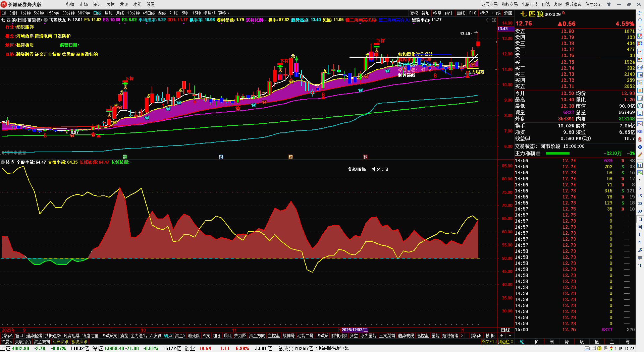This screenshot has width=644, height=352.
Task: Expand indicator tabs with right chevron
Action: (x=462, y=336)
